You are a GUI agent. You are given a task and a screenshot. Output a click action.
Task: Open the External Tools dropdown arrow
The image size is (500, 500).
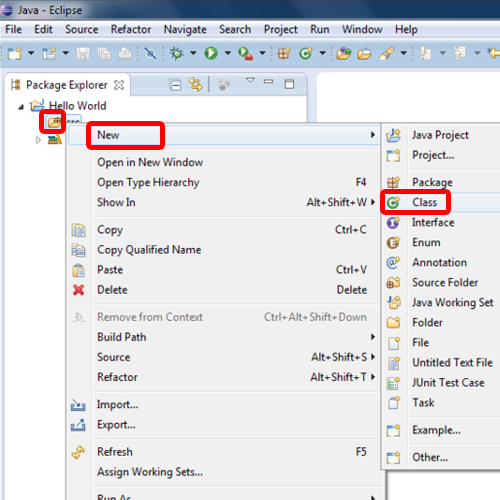262,53
